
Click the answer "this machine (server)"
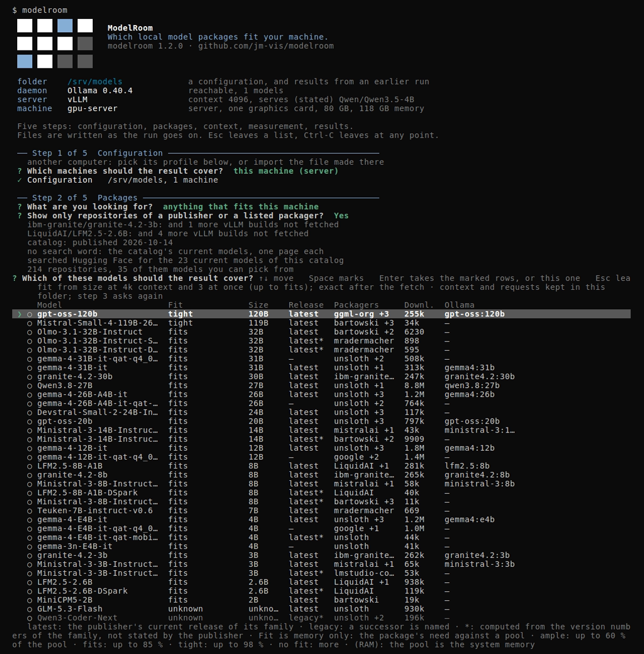(x=286, y=171)
